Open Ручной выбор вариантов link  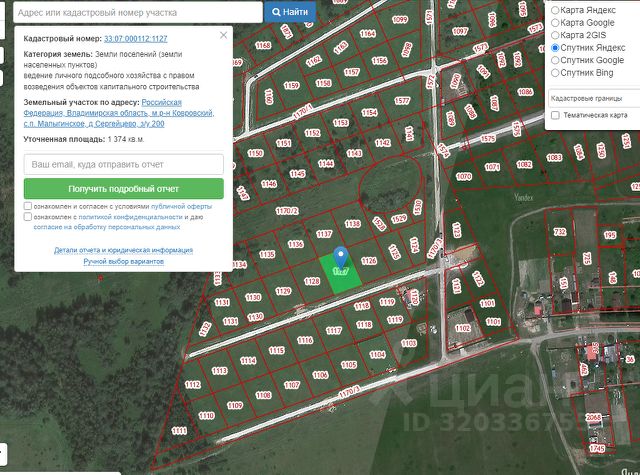click(x=124, y=261)
